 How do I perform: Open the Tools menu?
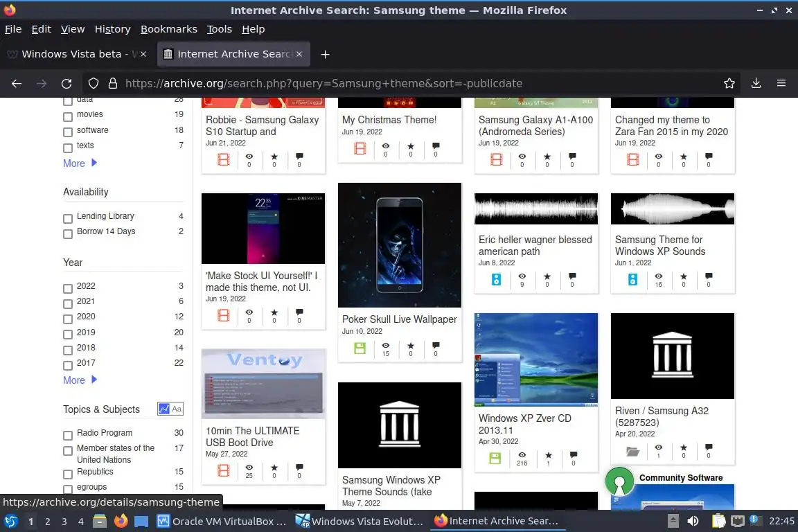pos(220,29)
